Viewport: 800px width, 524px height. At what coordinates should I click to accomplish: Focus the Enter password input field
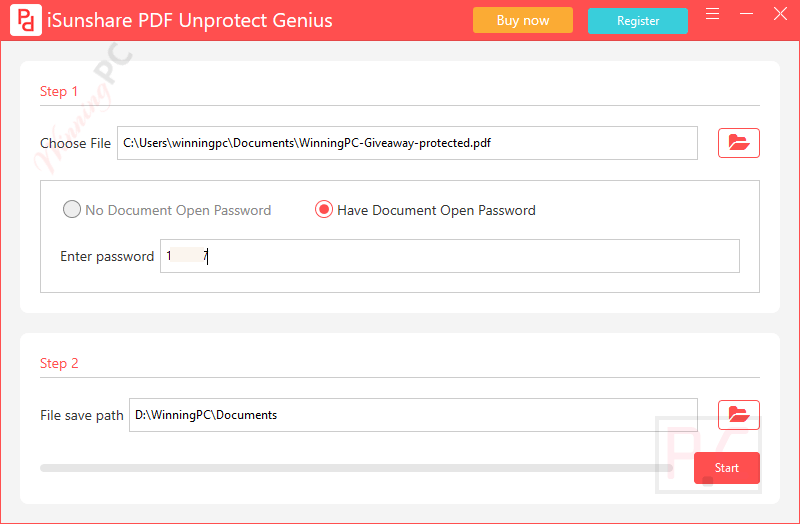[449, 256]
